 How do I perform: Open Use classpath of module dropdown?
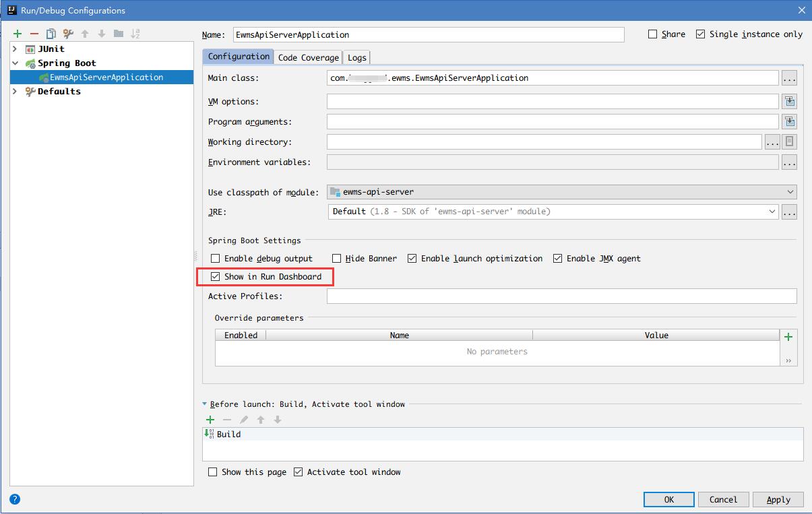(561, 192)
